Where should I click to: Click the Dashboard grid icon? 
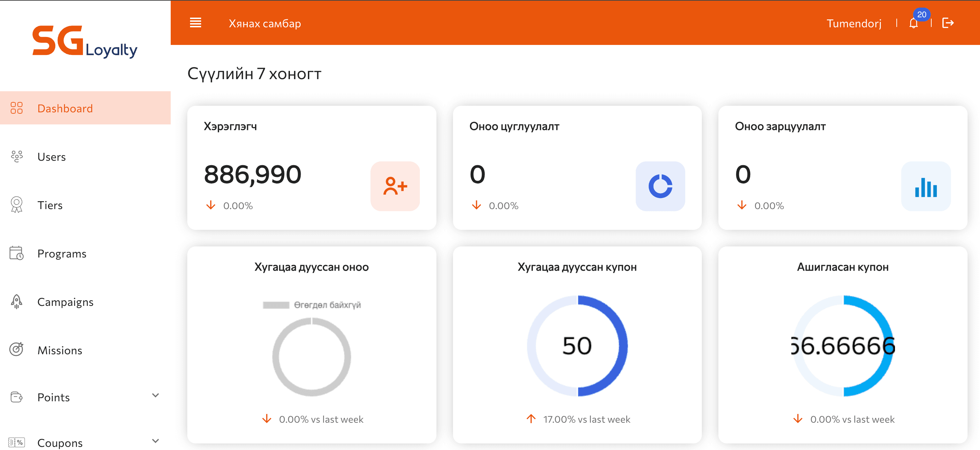click(16, 108)
